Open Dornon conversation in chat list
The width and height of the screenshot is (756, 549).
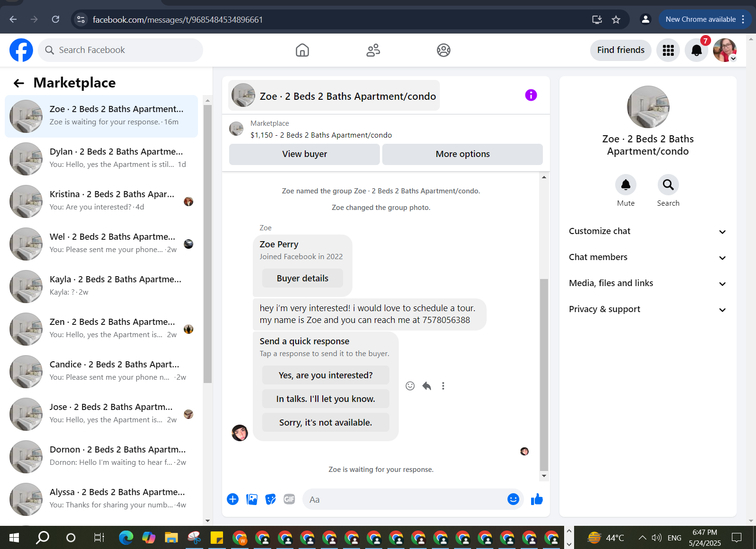coord(101,457)
